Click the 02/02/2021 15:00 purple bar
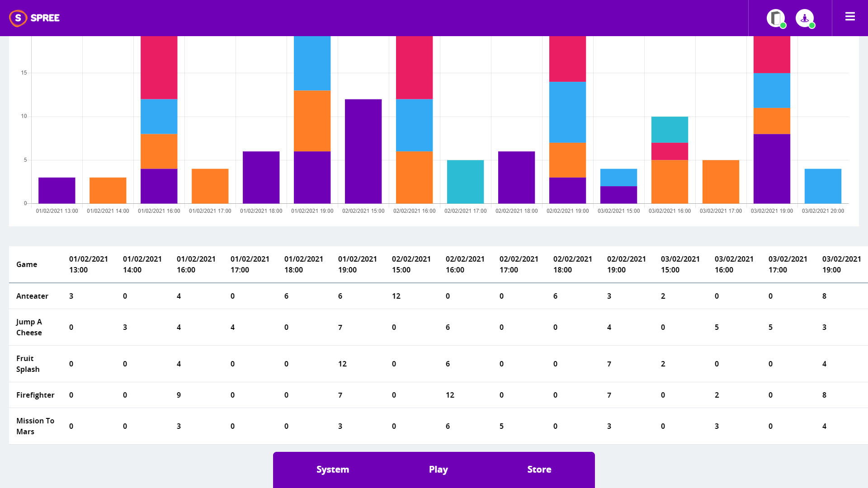The width and height of the screenshot is (868, 488). [x=363, y=151]
